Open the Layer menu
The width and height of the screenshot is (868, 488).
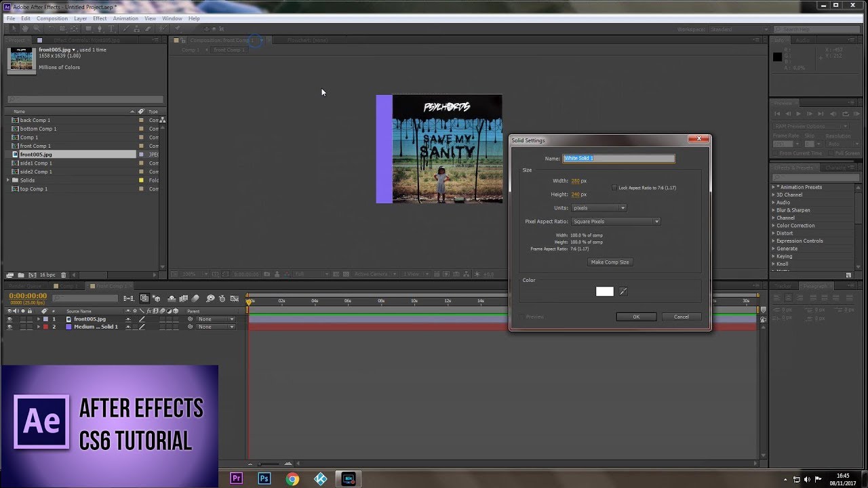(80, 18)
